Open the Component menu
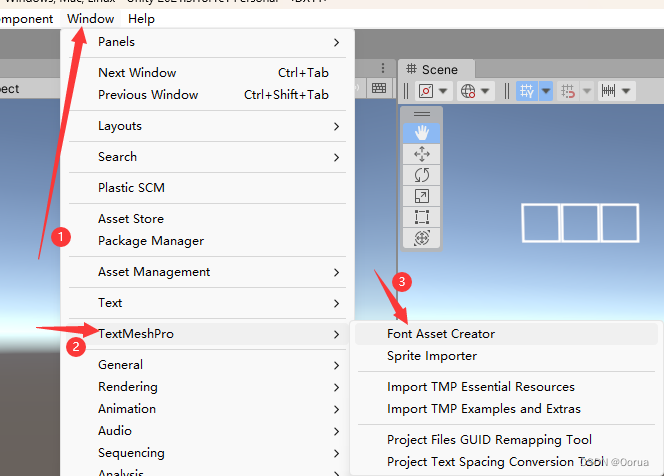Viewport: 664px width, 476px height. (x=26, y=19)
